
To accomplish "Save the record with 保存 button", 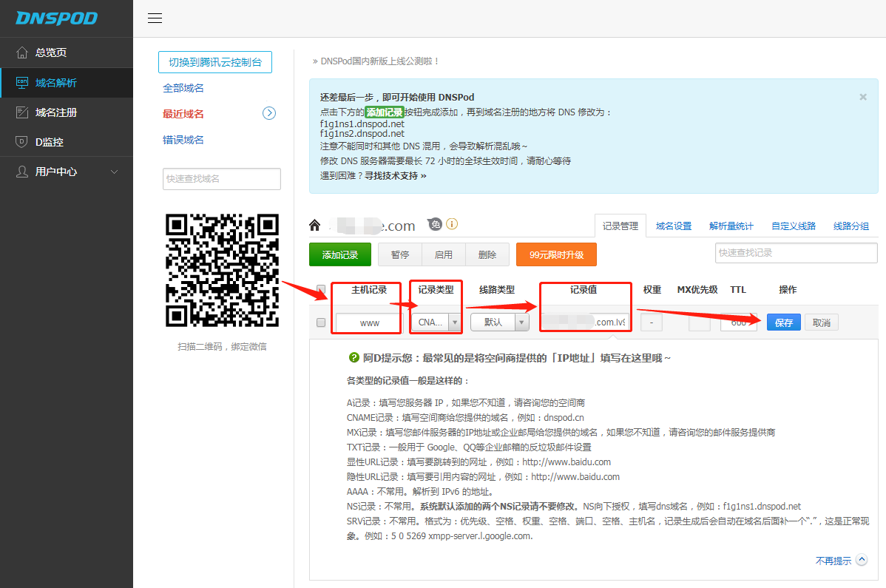I will (783, 322).
